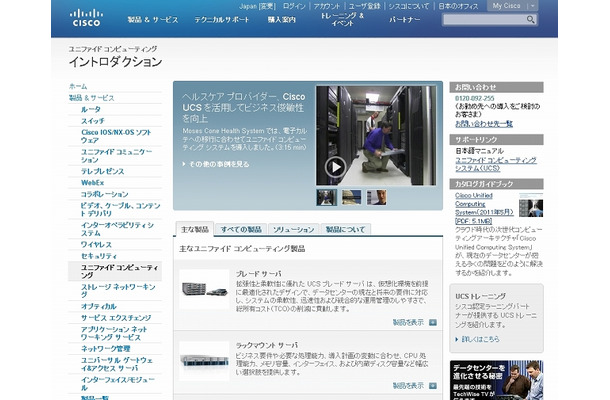The image size is (610, 400).
Task: Switch to the ソリューション tab
Action: point(293,230)
